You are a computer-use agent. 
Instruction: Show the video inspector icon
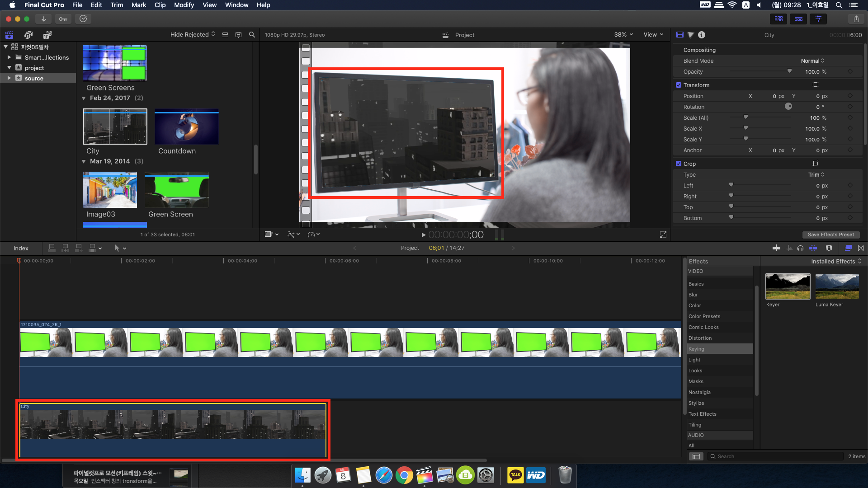coord(679,35)
